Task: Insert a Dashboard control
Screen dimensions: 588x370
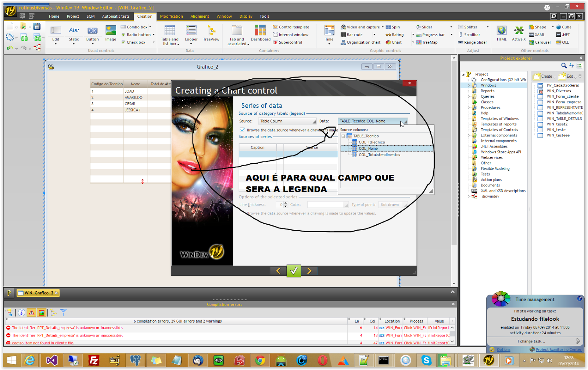Action: (261, 33)
